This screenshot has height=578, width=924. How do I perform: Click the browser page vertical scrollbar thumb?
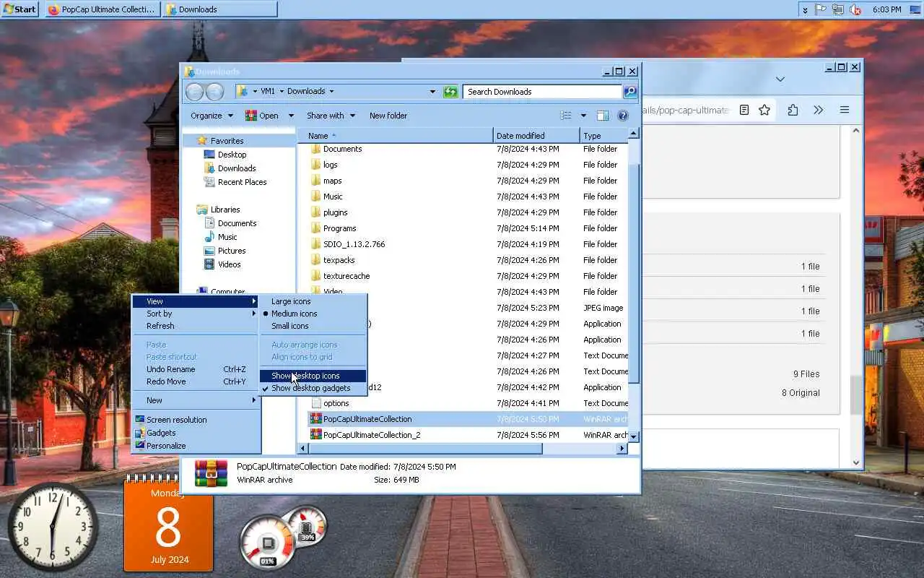coord(856,394)
